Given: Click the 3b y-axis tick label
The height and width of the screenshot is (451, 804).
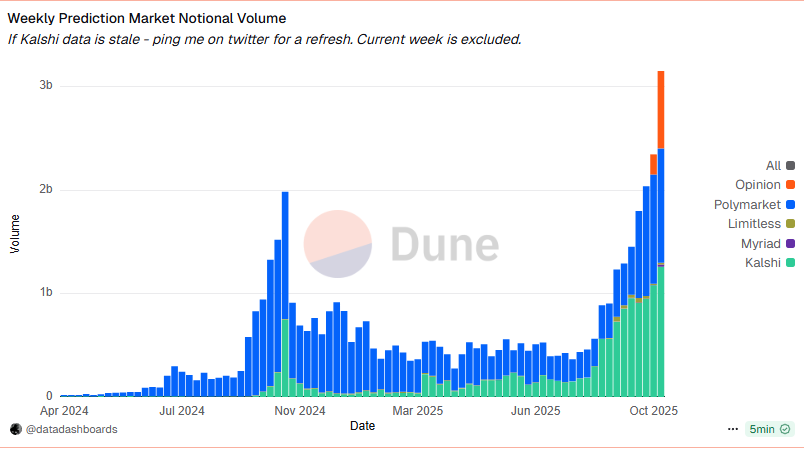Looking at the screenshot, I should click(x=46, y=85).
